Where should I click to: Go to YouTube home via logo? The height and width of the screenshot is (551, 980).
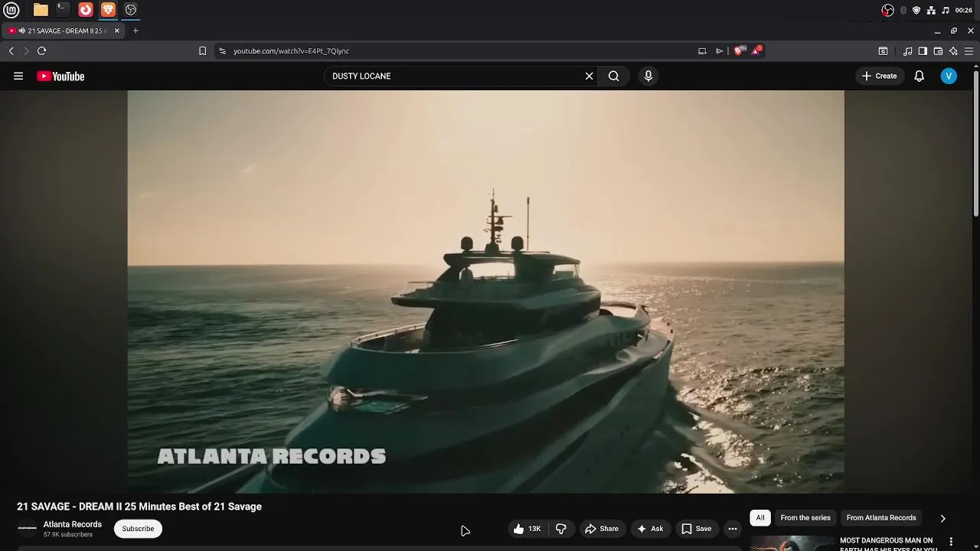60,76
